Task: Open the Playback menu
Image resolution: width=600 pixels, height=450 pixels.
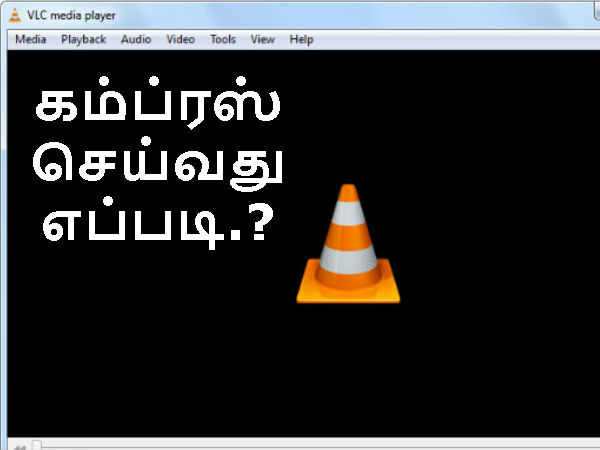Action: point(83,39)
